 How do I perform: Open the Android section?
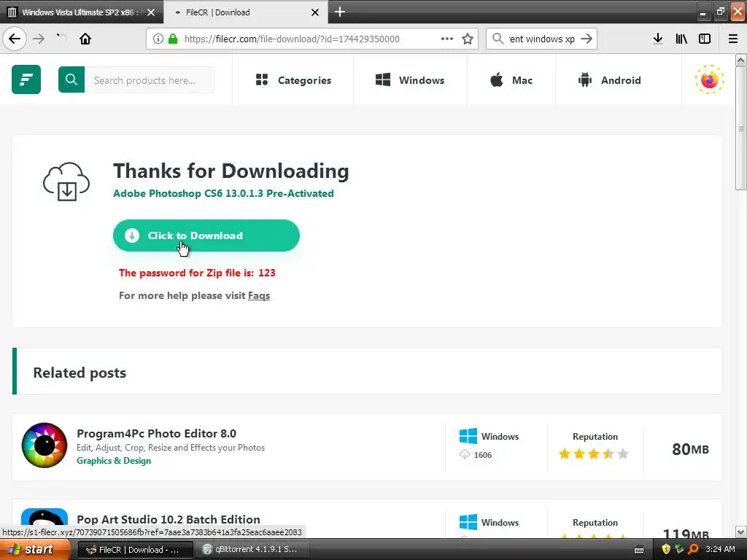[x=609, y=80]
